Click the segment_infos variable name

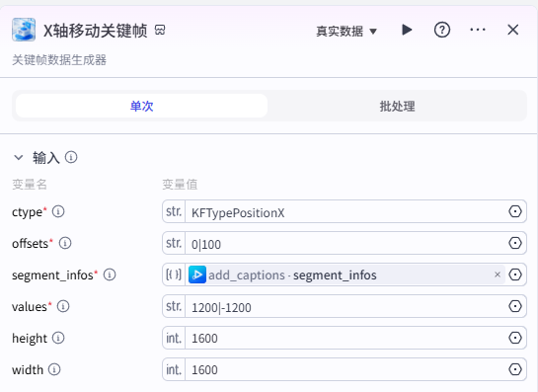(x=52, y=275)
